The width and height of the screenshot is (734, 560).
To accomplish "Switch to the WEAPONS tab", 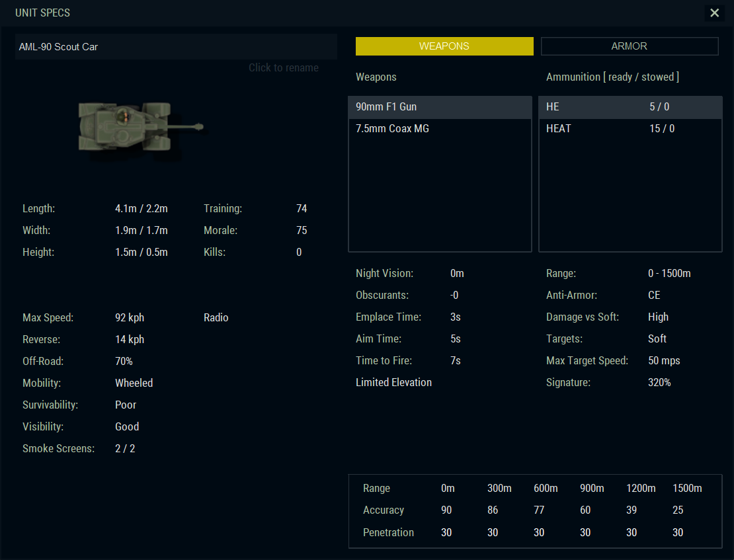I will pyautogui.click(x=444, y=46).
